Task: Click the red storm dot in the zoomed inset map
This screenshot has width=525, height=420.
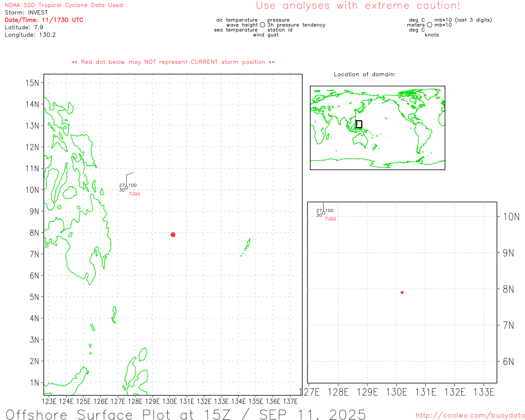Action: pyautogui.click(x=402, y=292)
